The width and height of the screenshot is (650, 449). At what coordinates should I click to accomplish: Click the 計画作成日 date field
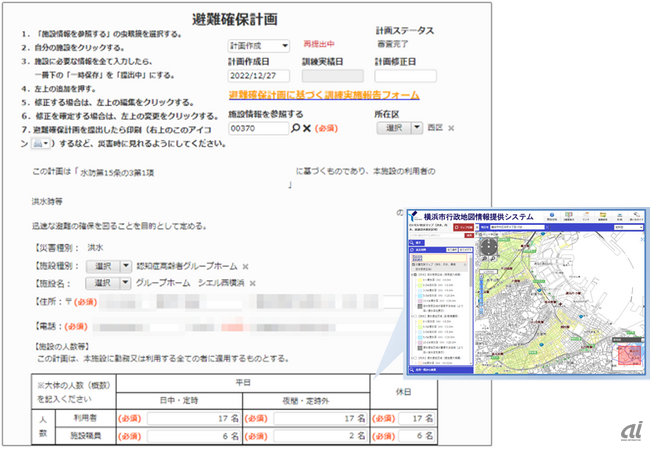click(x=258, y=75)
